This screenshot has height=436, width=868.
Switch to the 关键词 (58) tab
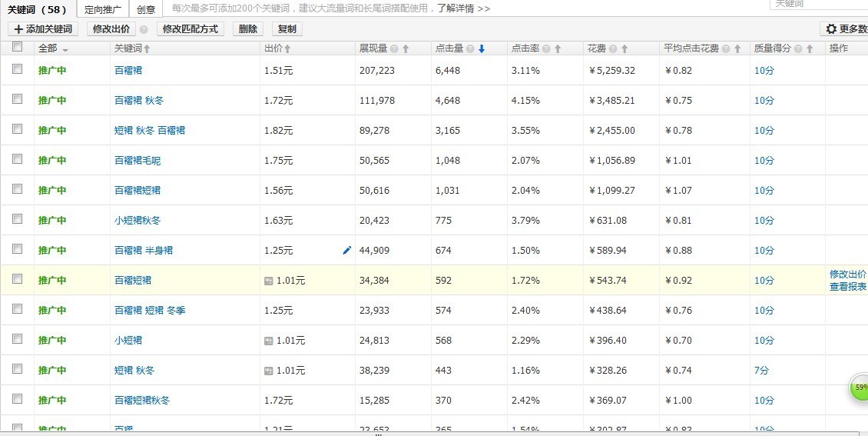[x=37, y=9]
